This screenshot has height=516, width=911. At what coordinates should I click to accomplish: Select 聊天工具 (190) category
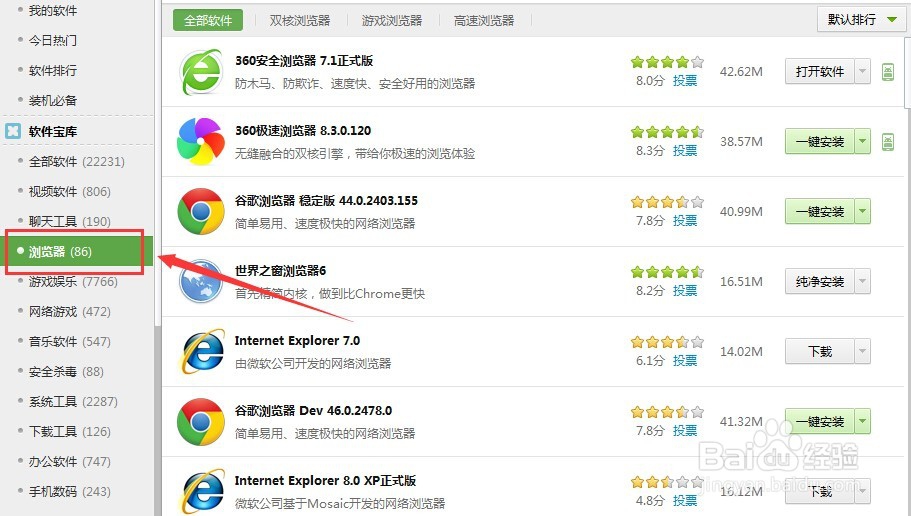point(70,221)
